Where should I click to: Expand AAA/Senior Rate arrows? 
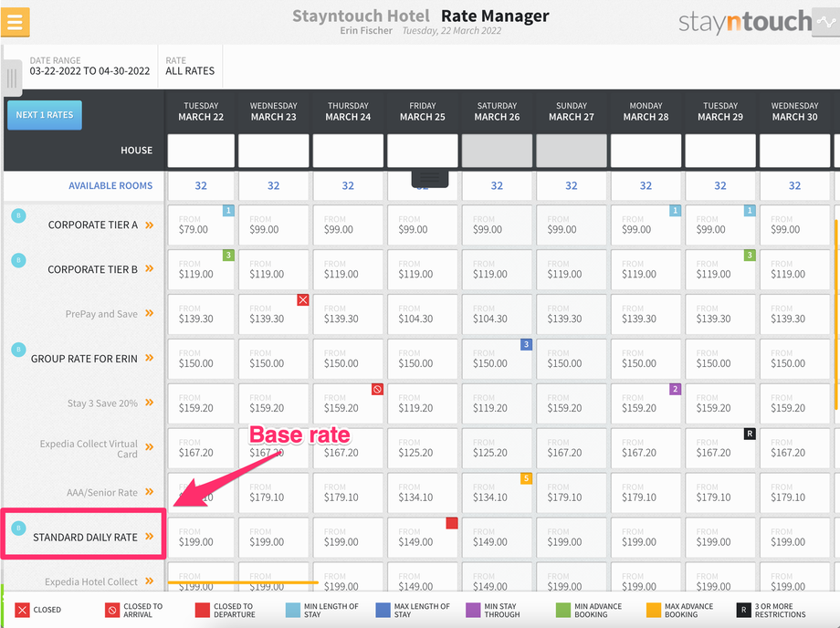(150, 492)
